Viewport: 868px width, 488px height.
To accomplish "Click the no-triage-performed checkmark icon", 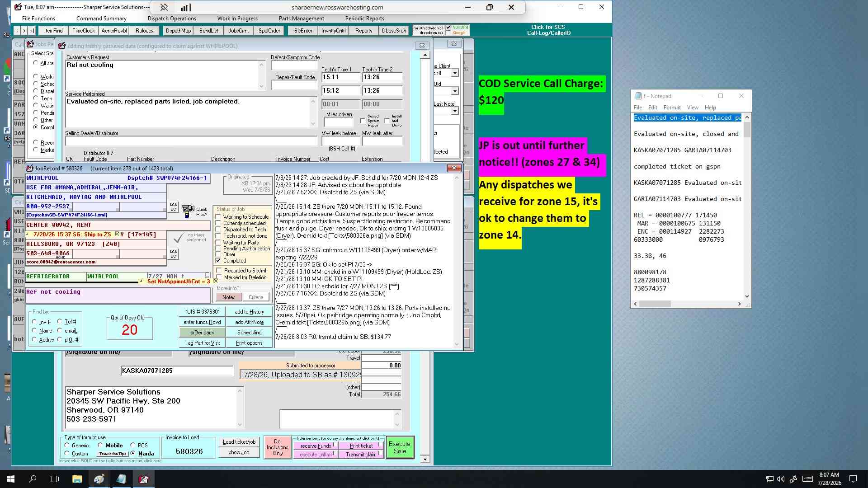I will coord(179,238).
